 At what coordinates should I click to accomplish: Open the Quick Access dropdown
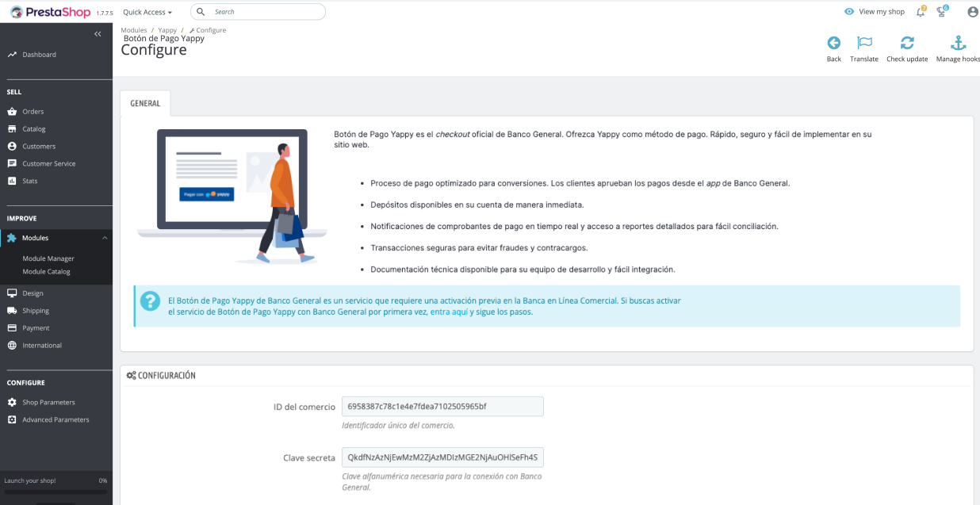pos(147,12)
